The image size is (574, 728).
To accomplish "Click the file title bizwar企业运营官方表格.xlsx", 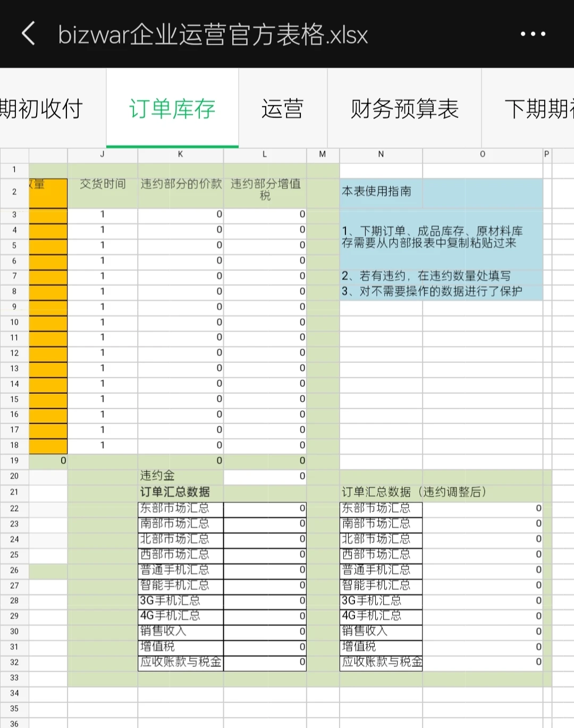I will (x=213, y=35).
